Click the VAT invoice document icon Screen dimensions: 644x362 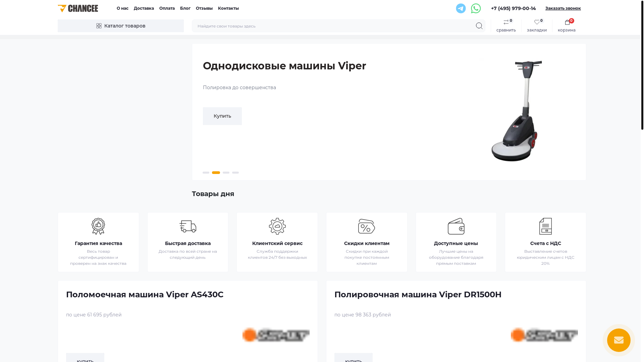(545, 226)
